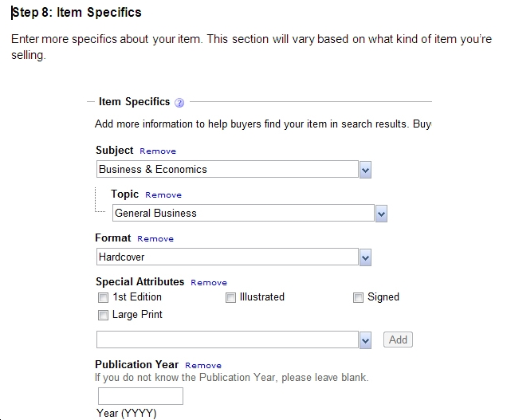The height and width of the screenshot is (420, 507).
Task: Tick the Signed checkbox
Action: [x=358, y=297]
